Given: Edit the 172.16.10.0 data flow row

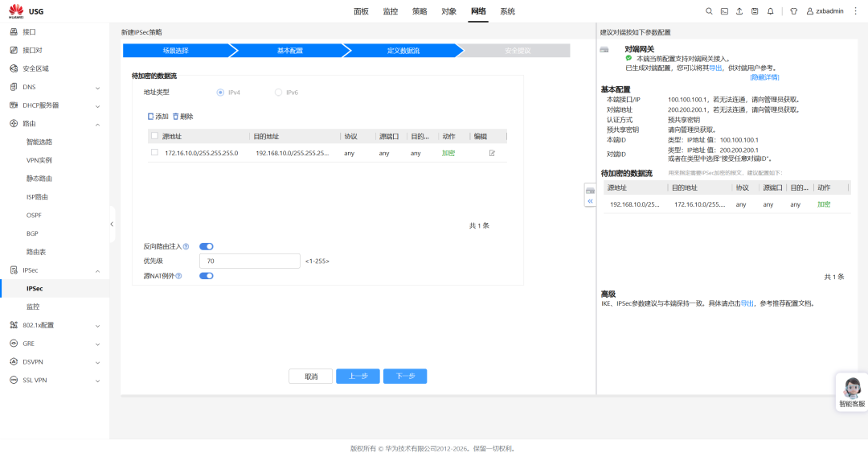Looking at the screenshot, I should pyautogui.click(x=492, y=153).
